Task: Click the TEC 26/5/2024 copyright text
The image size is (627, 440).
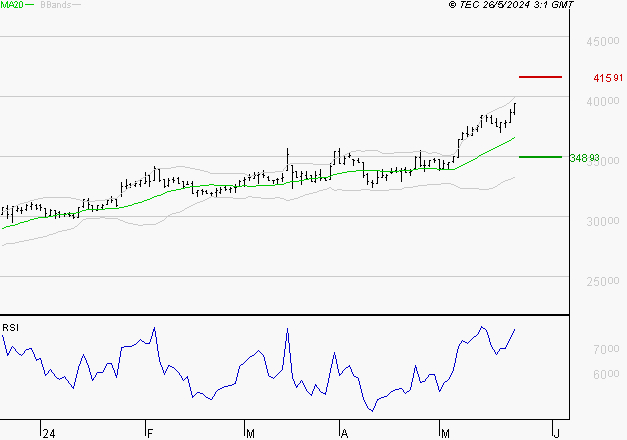Action: pos(511,5)
